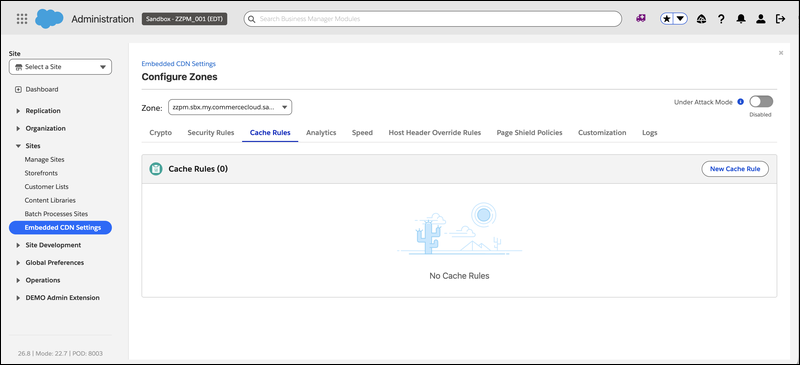Open Customer Lists
Image resolution: width=800 pixels, height=365 pixels.
(x=46, y=187)
